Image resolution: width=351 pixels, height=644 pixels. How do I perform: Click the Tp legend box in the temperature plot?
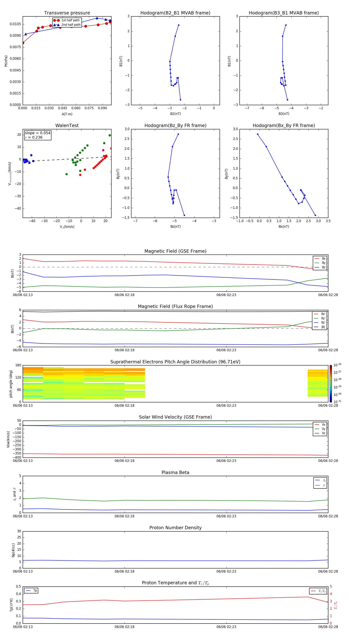[x=31, y=591]
